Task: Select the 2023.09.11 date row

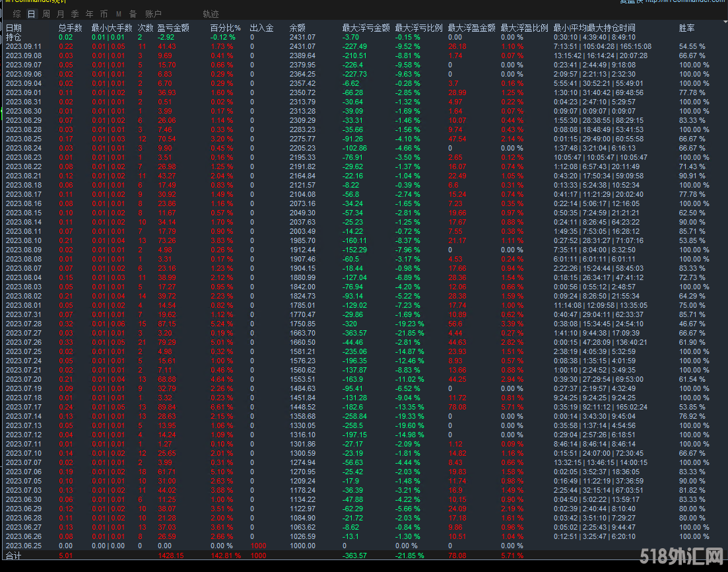Action: click(24, 46)
